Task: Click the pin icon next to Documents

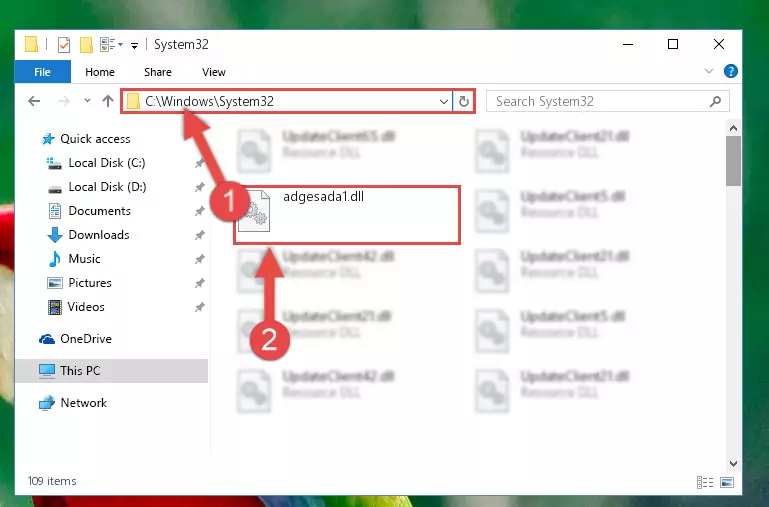Action: [199, 211]
